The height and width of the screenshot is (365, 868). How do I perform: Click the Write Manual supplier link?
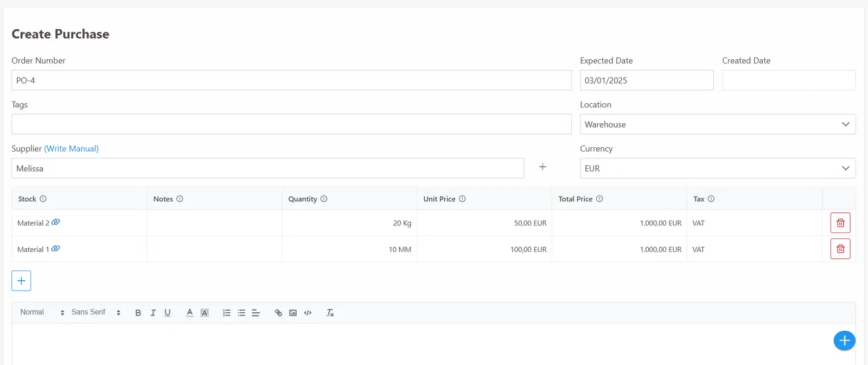pyautogui.click(x=71, y=148)
